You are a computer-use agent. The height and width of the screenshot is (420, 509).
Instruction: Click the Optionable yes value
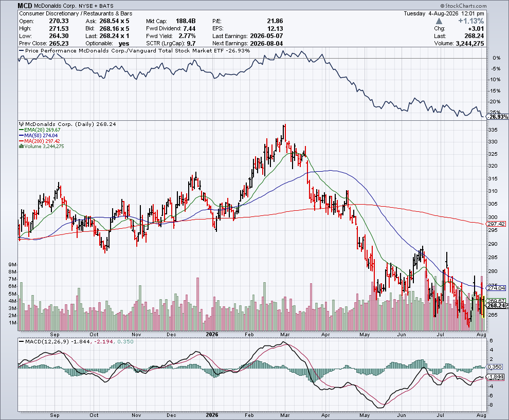click(124, 44)
